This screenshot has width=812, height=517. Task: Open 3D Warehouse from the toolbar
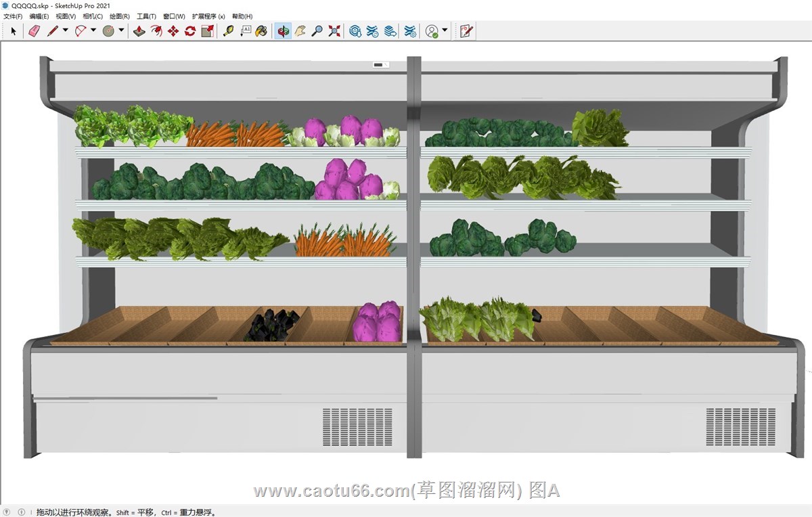(355, 31)
